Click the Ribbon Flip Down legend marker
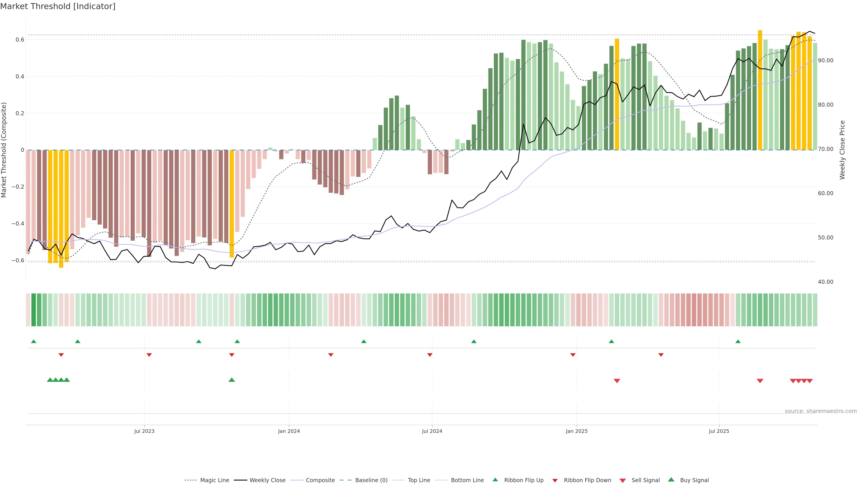The width and height of the screenshot is (868, 488). coord(555,480)
